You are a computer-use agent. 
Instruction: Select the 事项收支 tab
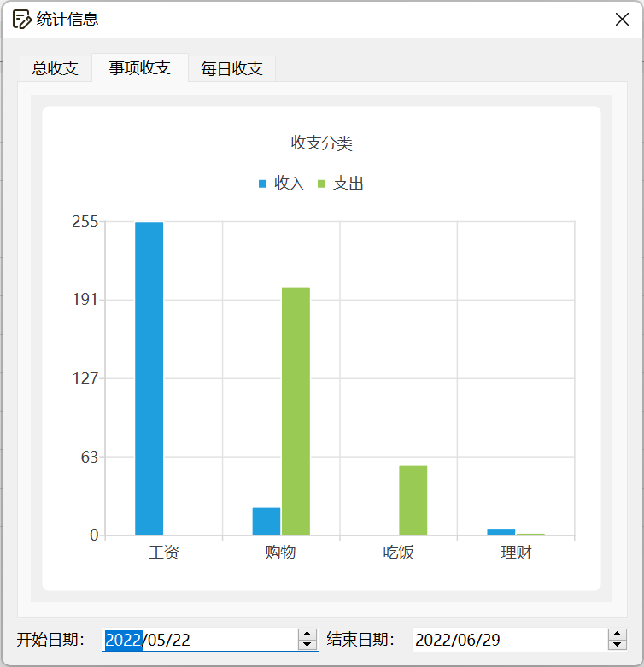[x=140, y=67]
